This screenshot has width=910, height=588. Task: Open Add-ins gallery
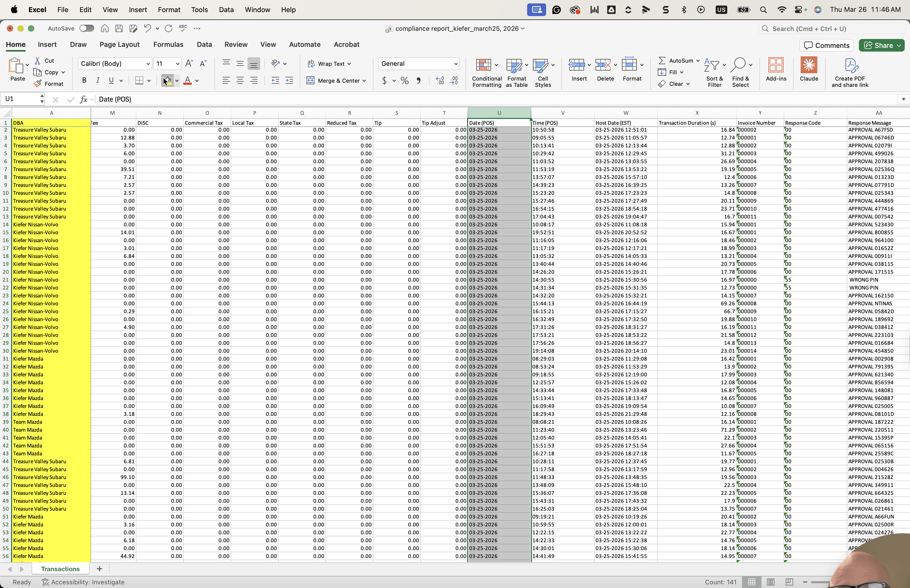tap(776, 69)
